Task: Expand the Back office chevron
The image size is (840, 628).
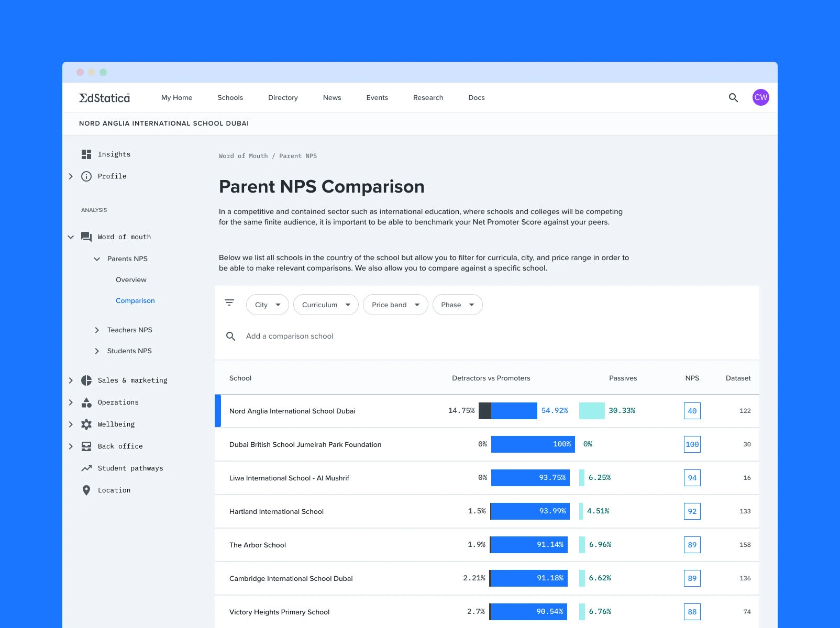Action: [71, 446]
